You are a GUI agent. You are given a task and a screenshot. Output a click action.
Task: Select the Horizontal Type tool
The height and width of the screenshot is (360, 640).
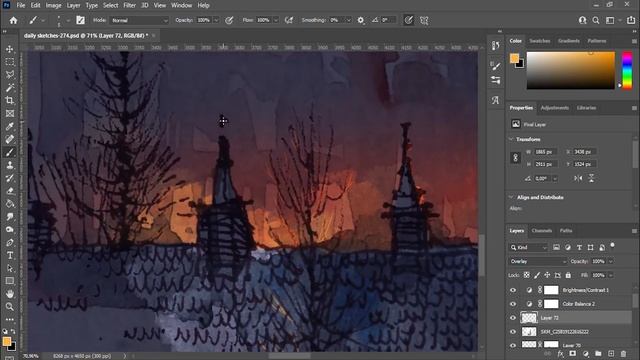[10, 256]
